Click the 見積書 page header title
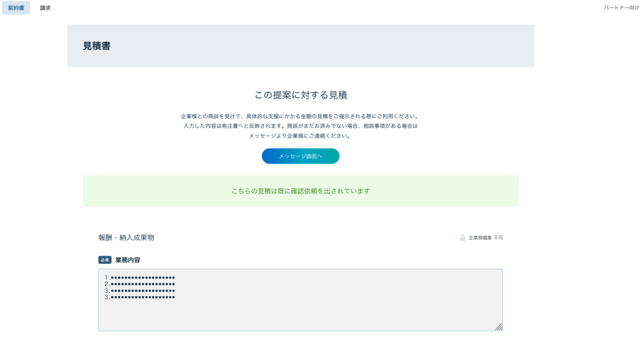Viewport: 644px width, 341px height. click(97, 46)
